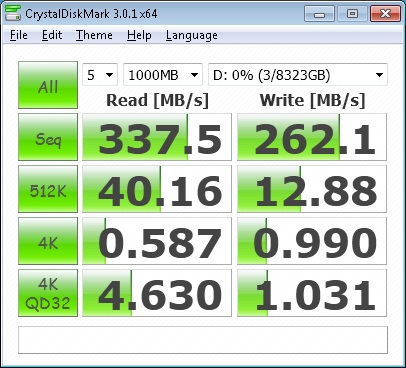406x368 pixels.
Task: Open the File menu
Action: [19, 35]
